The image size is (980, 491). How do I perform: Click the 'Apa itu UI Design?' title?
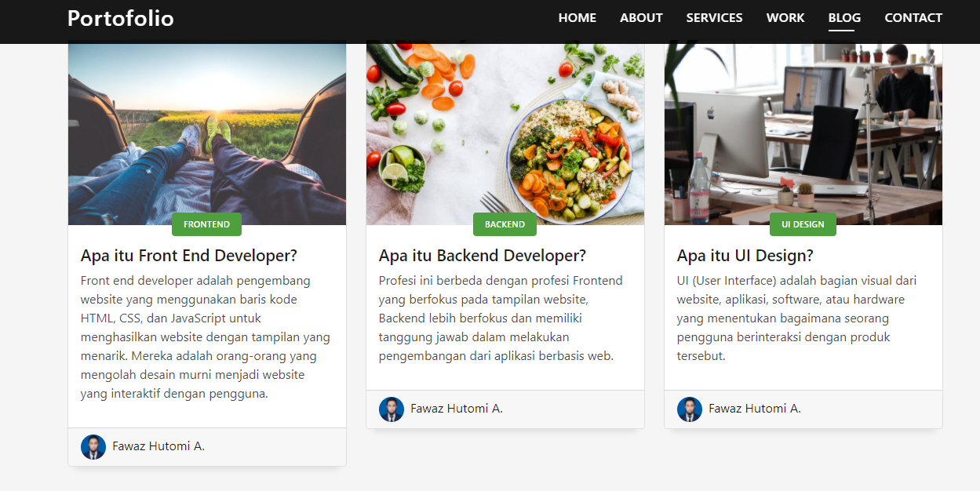tap(745, 256)
